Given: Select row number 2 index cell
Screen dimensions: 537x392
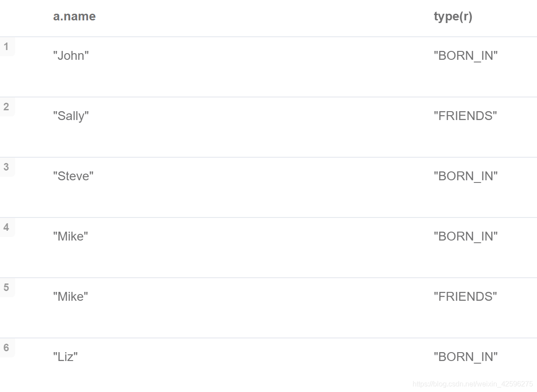Looking at the screenshot, I should click(6, 107).
